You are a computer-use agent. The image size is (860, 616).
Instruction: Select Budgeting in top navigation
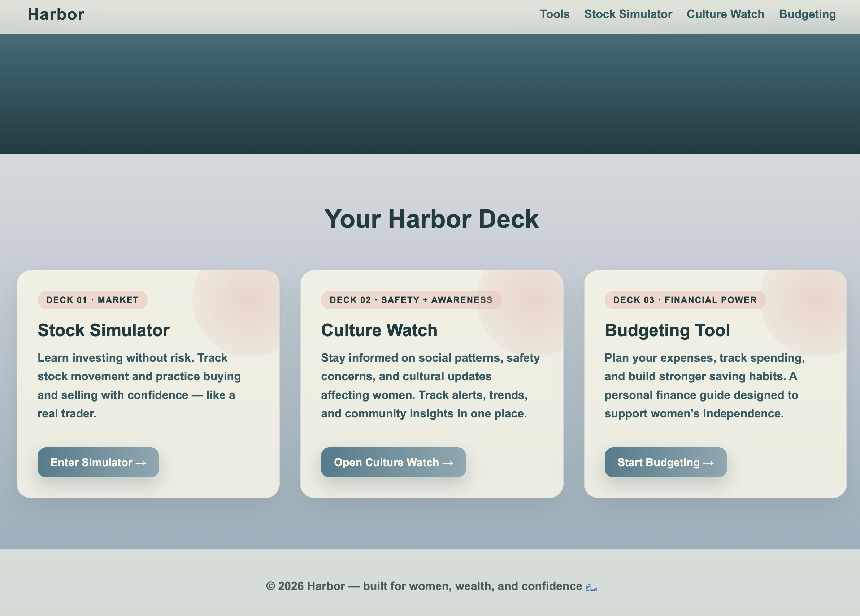coord(807,14)
